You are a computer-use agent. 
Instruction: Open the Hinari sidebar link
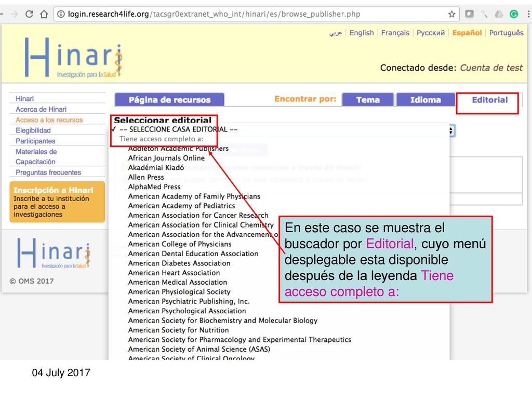click(25, 99)
